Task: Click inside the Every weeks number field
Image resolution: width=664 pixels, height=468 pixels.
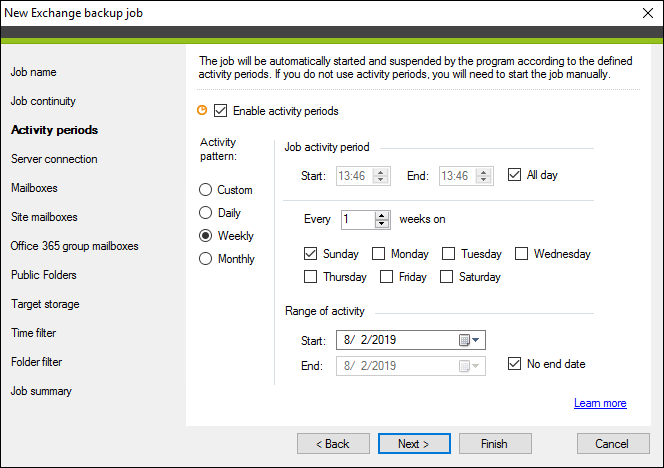Action: pos(358,219)
